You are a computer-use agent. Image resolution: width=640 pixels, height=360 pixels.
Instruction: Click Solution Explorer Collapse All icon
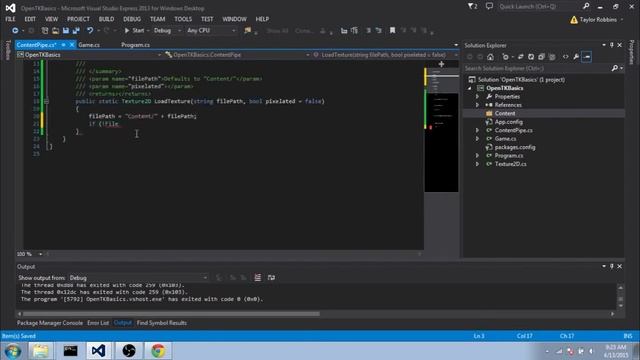click(x=541, y=57)
